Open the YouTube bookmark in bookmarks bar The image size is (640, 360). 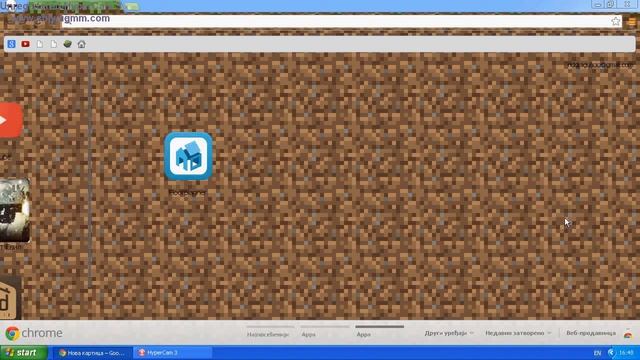point(25,44)
